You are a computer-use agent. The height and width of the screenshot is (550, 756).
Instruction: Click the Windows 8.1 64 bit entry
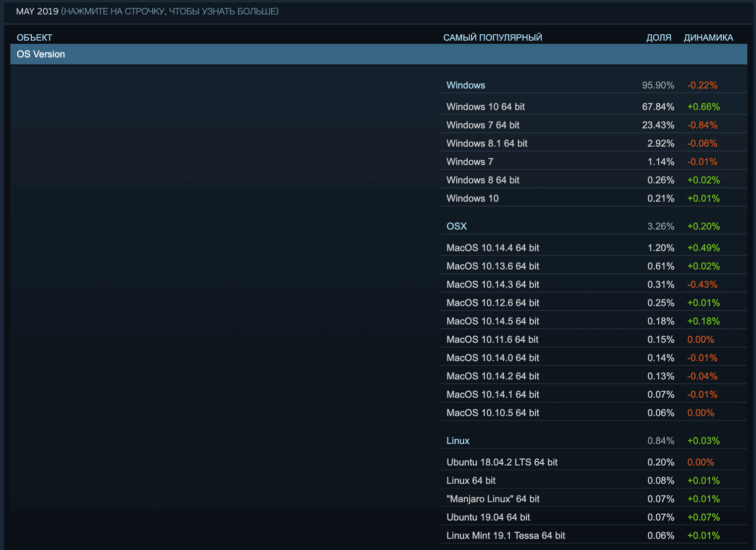coord(486,143)
